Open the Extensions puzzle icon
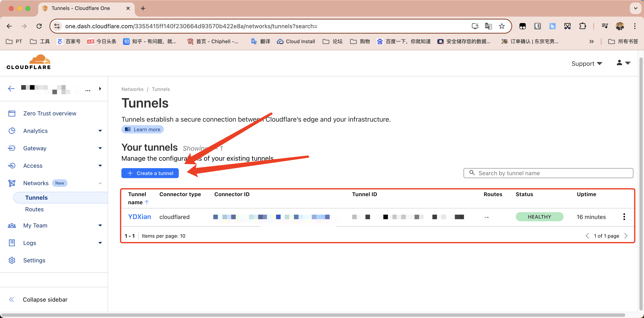 point(582,26)
